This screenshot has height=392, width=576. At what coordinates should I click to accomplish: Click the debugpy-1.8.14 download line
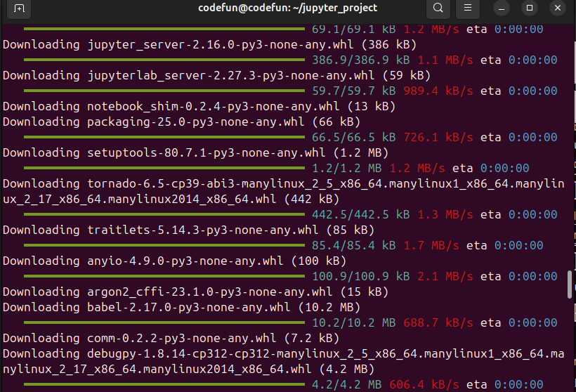(x=284, y=361)
